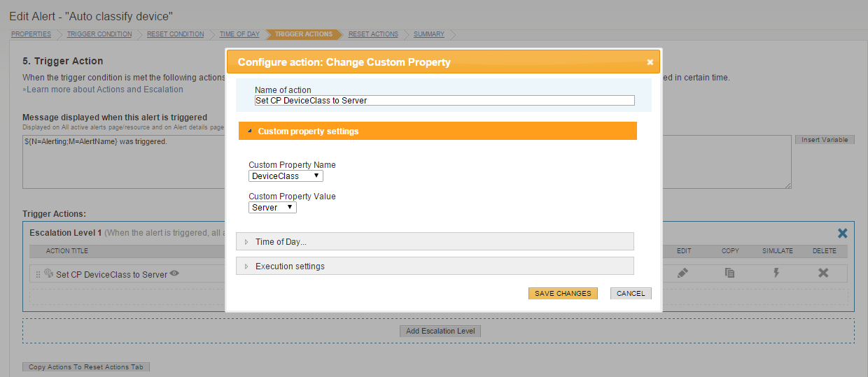Collapse the Custom property settings section
The image size is (868, 377).
point(437,131)
